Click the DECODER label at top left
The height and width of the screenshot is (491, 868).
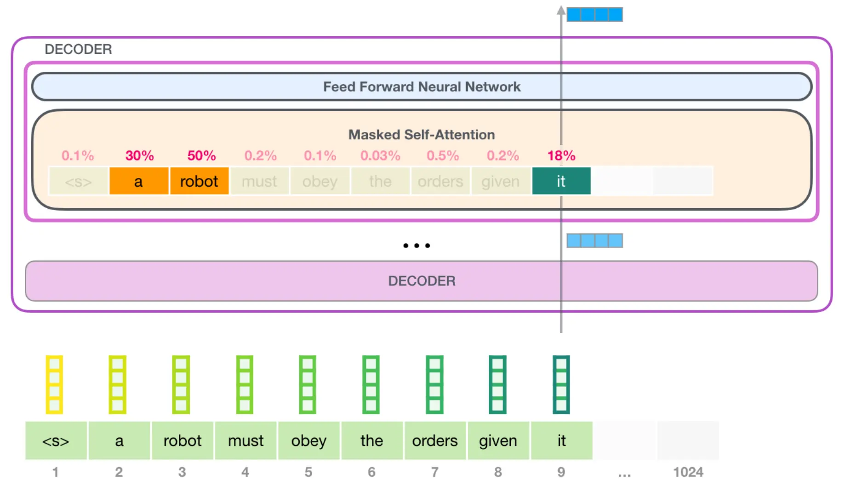78,49
